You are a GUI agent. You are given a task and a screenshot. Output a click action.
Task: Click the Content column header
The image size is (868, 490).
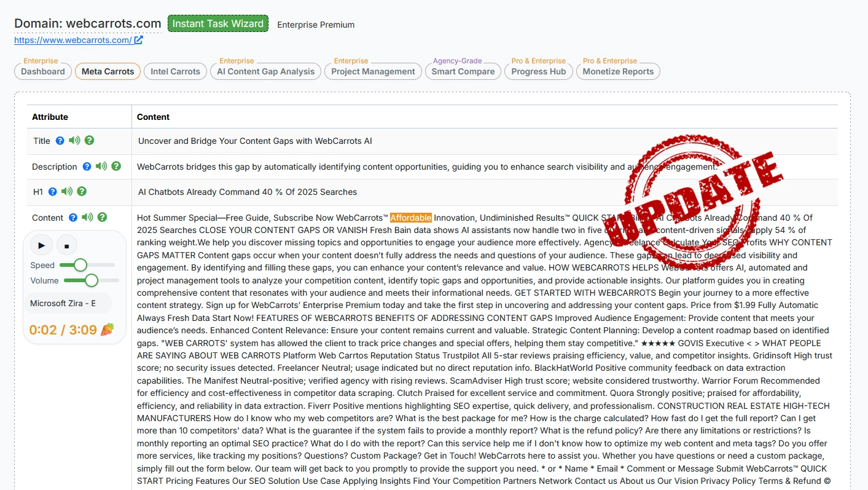154,117
